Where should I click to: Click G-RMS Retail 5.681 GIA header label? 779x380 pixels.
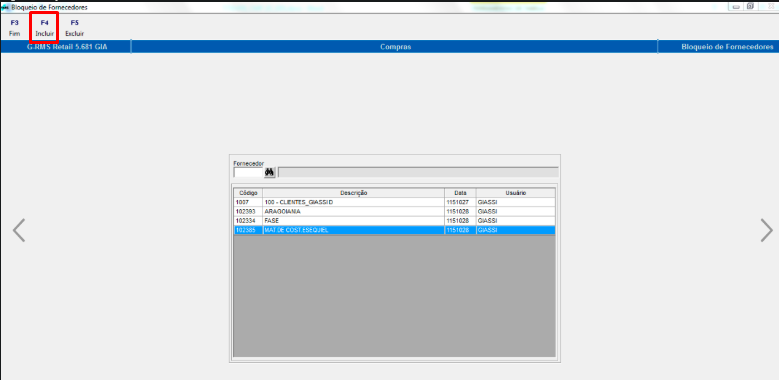tap(67, 47)
